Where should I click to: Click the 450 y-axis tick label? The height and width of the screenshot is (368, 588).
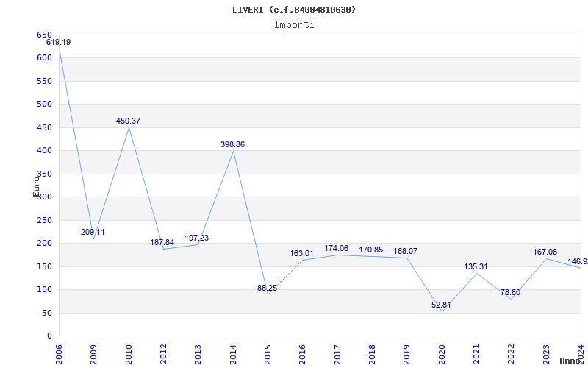(x=44, y=127)
